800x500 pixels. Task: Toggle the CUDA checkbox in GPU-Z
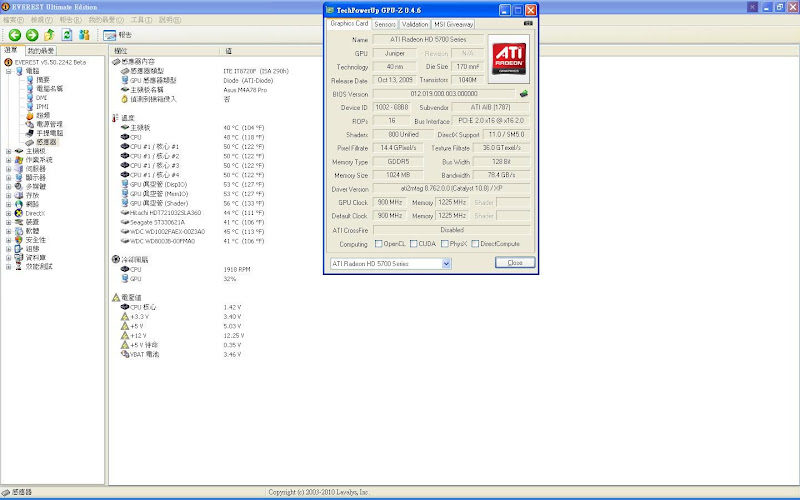[414, 244]
